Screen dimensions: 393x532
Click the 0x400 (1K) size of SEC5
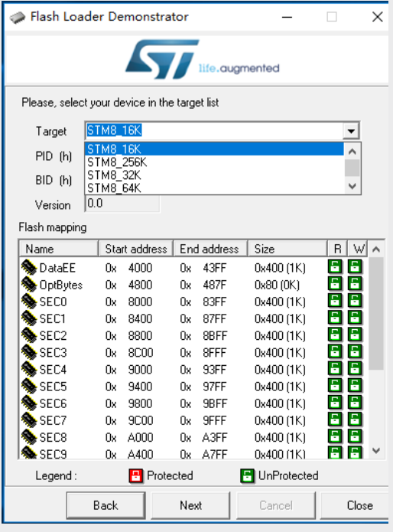280,387
